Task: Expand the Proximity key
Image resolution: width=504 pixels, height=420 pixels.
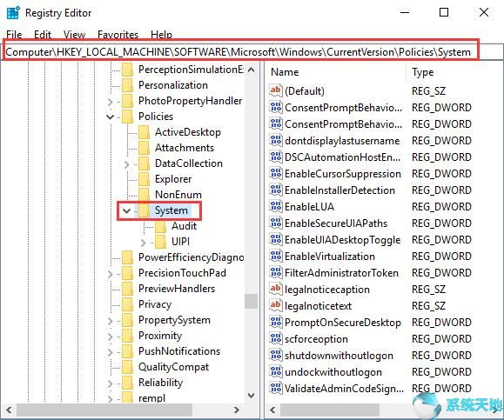Action: [x=111, y=337]
